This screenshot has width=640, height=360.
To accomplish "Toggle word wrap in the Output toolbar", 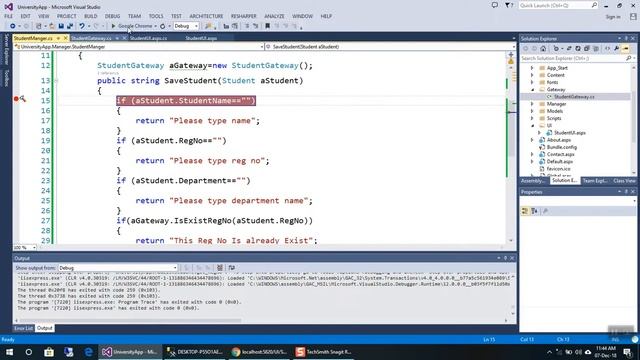I will [231, 268].
